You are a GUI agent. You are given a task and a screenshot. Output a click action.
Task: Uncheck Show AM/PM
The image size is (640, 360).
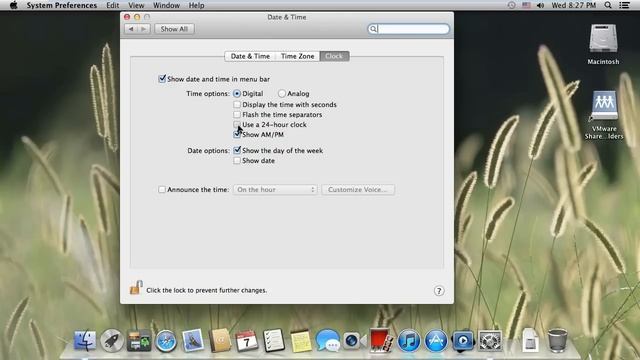coord(237,134)
